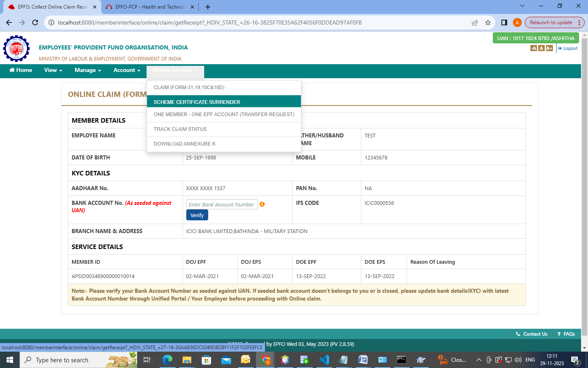This screenshot has height=368, width=588.
Task: Open Microsoft Edge from the taskbar
Action: 167,360
